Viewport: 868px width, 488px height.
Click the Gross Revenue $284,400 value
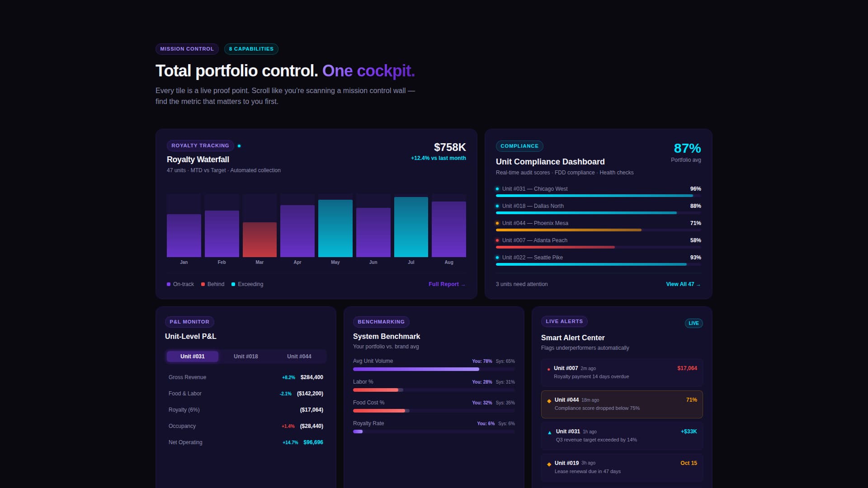point(312,377)
